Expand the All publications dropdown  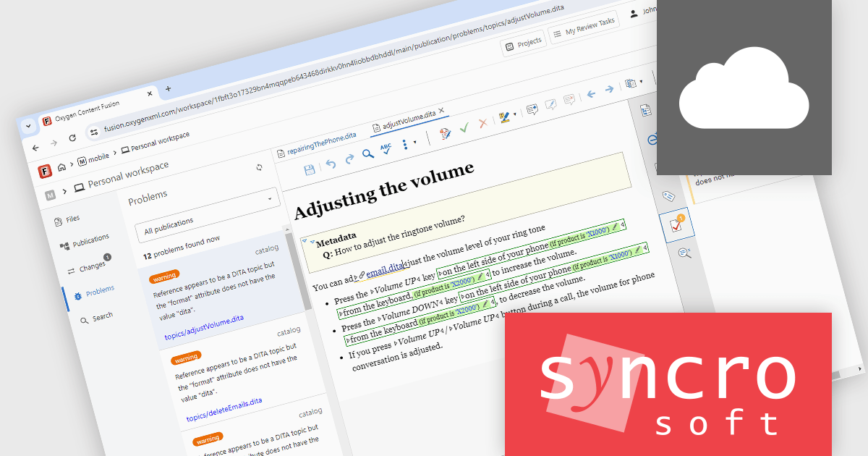point(206,215)
